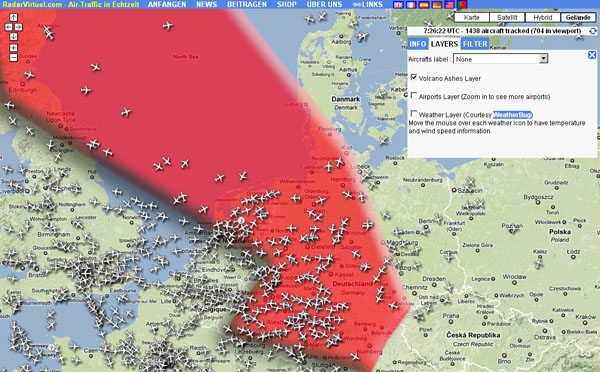Zoom out using the minus button
The width and height of the screenshot is (600, 372).
click(13, 58)
